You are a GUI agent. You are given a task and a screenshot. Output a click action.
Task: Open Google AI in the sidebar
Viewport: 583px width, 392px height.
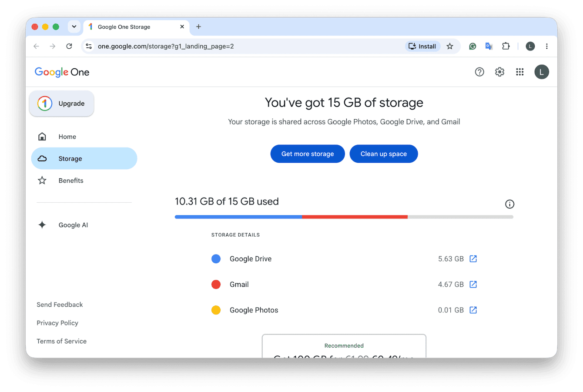(x=84, y=225)
